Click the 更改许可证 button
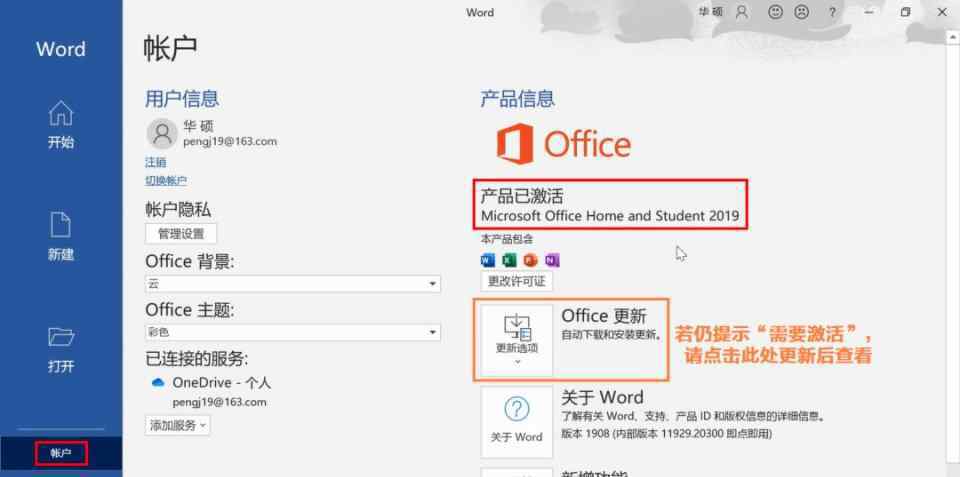Viewport: 960px width, 477px height. [x=517, y=282]
